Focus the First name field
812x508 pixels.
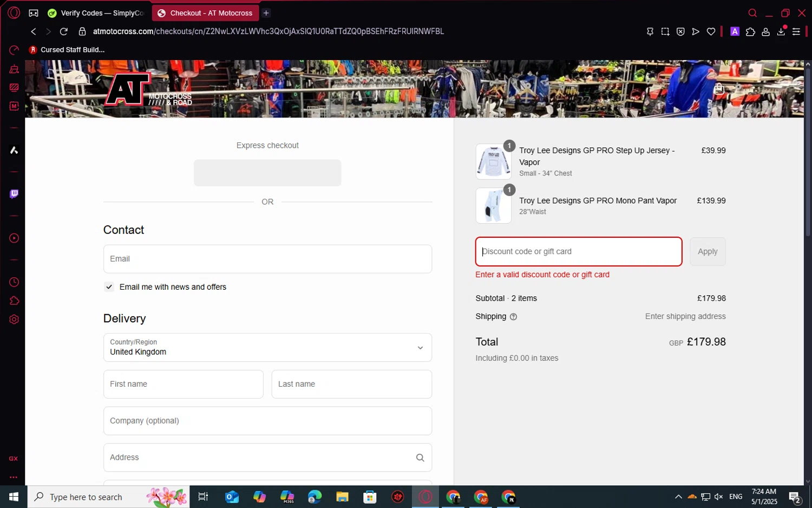point(183,384)
